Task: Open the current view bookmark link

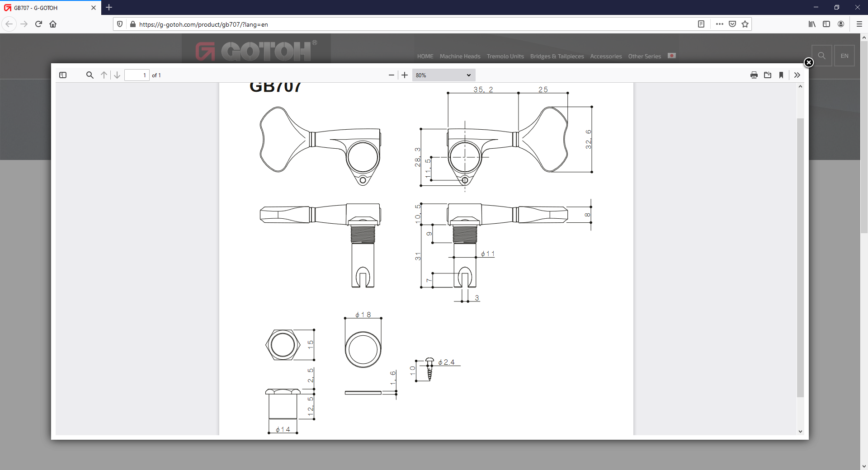Action: [x=781, y=75]
